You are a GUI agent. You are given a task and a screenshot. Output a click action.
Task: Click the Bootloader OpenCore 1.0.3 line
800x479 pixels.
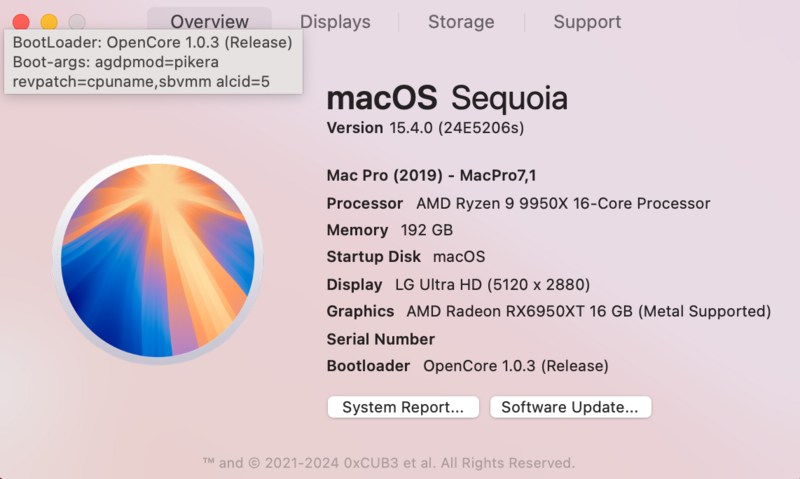tap(467, 366)
